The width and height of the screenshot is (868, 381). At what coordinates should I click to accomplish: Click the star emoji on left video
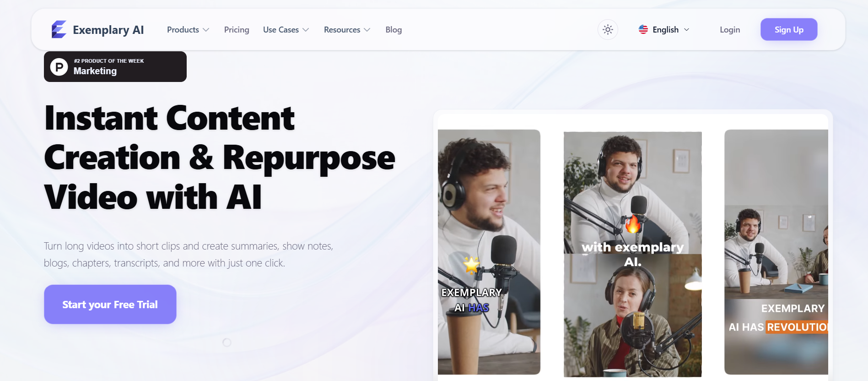(x=471, y=265)
